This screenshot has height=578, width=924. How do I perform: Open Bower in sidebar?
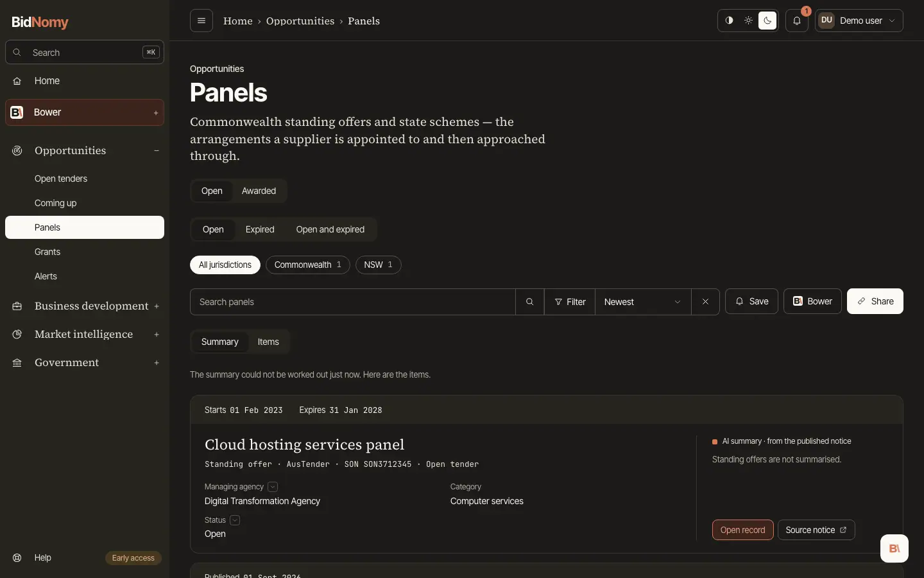85,112
